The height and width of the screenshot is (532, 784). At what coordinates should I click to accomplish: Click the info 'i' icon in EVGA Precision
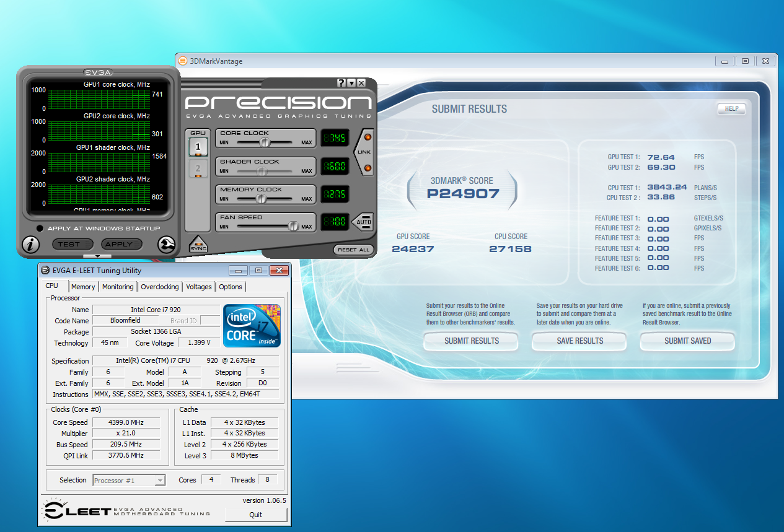pyautogui.click(x=30, y=245)
